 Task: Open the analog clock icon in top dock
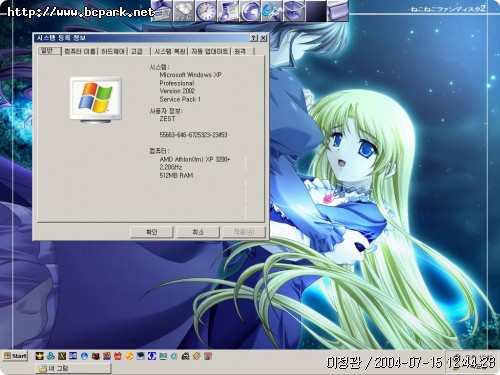[x=205, y=11]
